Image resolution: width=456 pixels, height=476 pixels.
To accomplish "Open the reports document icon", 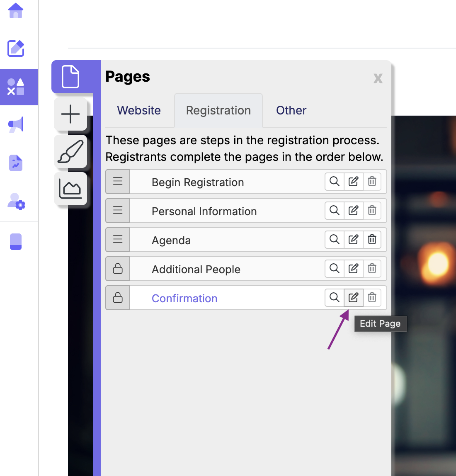I will pos(16,163).
